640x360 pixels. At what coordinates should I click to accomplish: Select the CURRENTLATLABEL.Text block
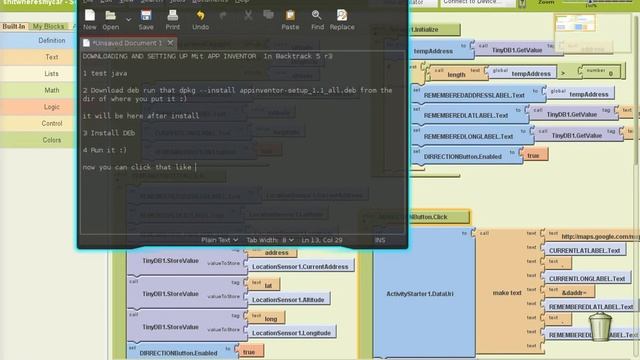[x=584, y=250]
